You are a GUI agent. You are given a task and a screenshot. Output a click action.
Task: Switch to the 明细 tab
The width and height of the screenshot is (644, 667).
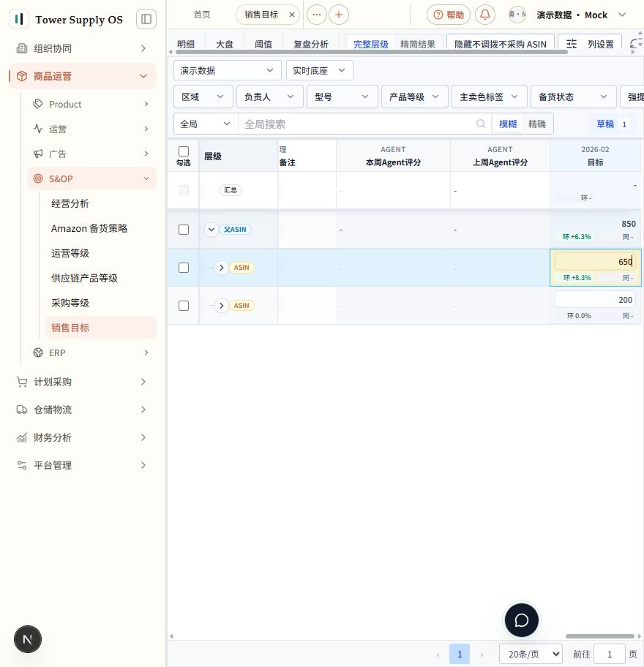186,44
